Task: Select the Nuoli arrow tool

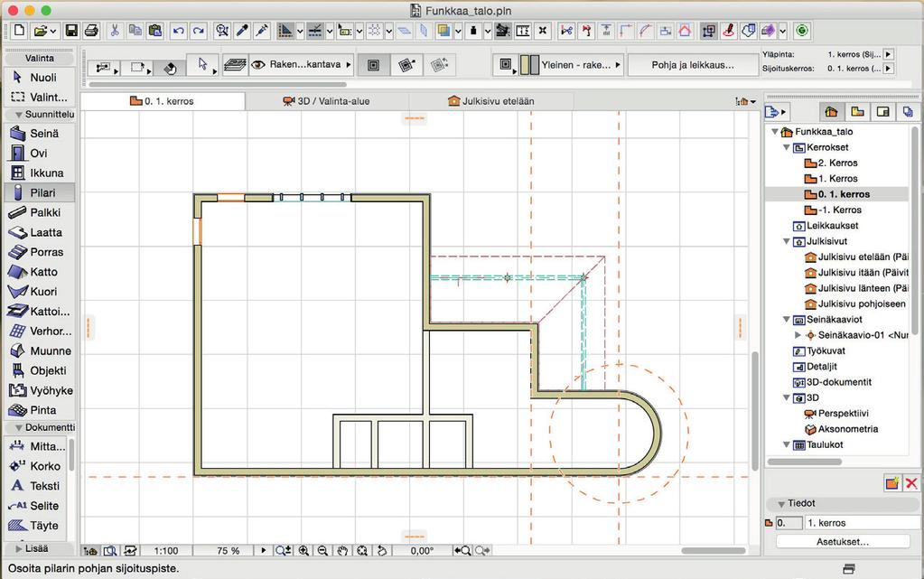Action: click(40, 78)
